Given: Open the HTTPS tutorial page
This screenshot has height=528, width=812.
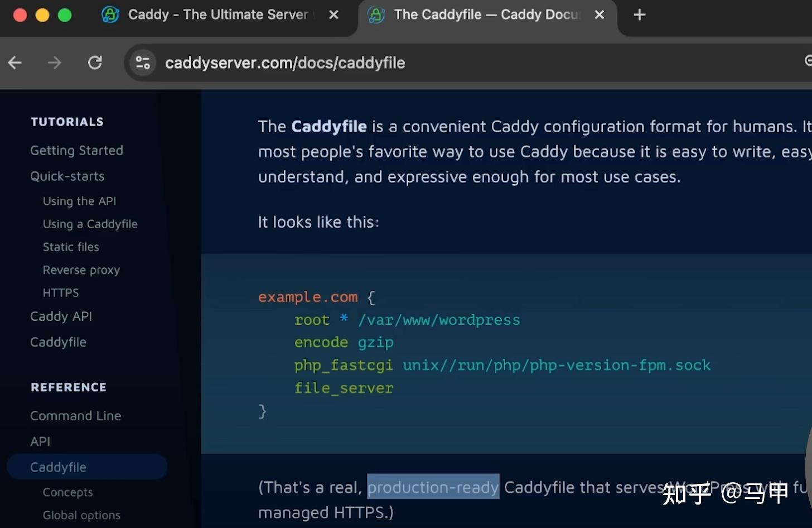Looking at the screenshot, I should point(60,292).
